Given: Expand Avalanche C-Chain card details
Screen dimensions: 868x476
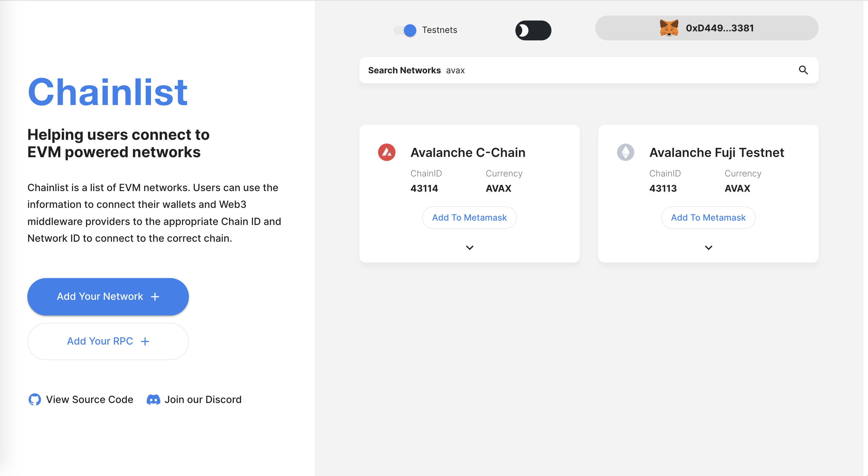Looking at the screenshot, I should [x=469, y=248].
